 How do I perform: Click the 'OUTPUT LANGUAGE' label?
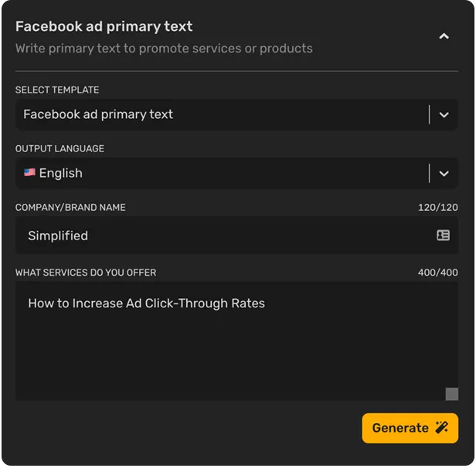[x=59, y=148]
